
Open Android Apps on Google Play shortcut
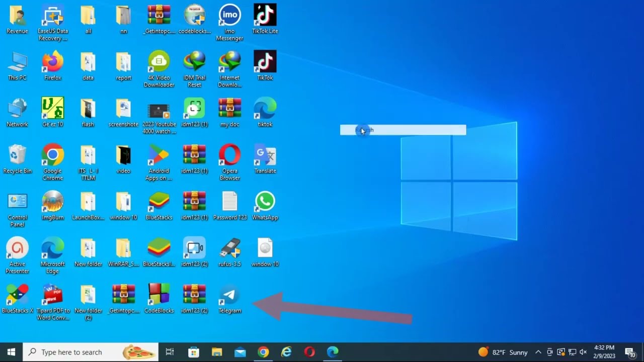[x=159, y=163]
